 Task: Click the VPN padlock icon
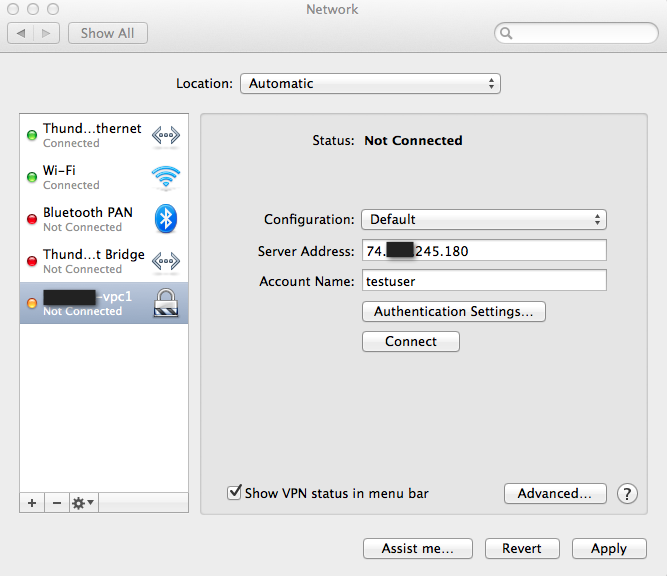(165, 303)
